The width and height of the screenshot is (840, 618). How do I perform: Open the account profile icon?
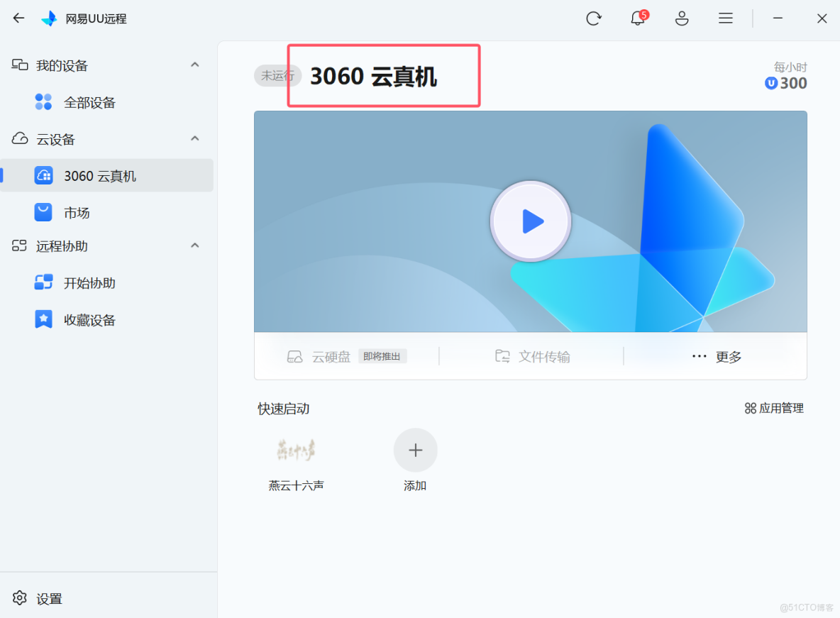click(682, 18)
